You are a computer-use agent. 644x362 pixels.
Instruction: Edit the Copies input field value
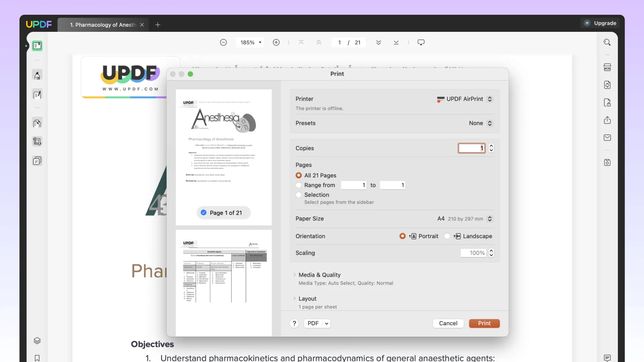(471, 148)
